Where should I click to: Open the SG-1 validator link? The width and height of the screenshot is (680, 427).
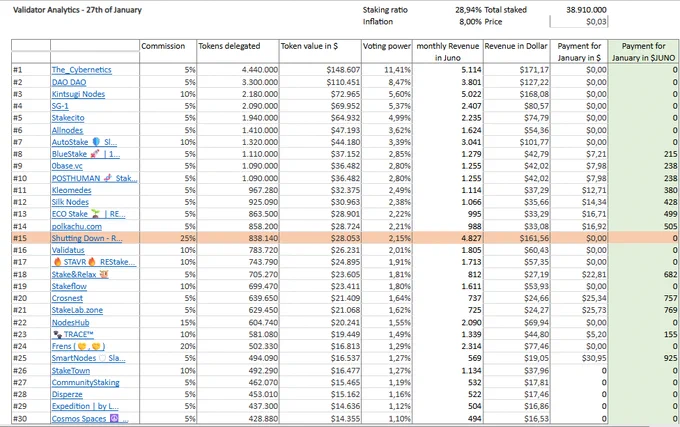(60, 106)
